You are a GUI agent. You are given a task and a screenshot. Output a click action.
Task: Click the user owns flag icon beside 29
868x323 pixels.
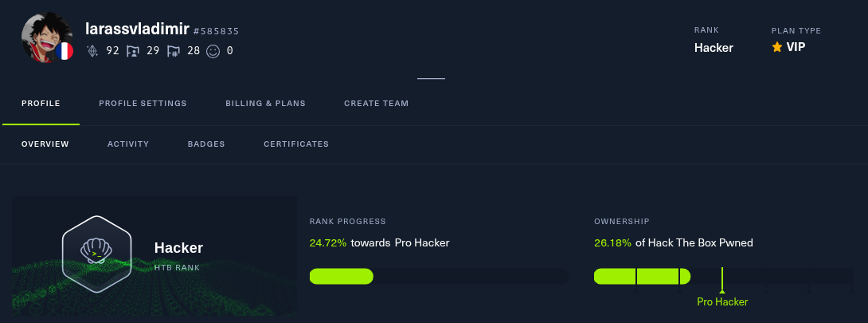(133, 51)
